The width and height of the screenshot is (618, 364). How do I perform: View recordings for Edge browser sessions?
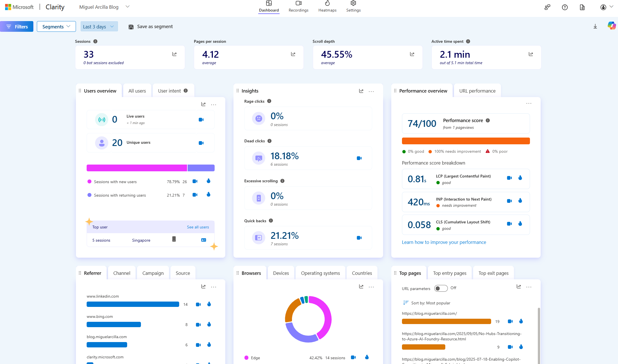point(354,357)
